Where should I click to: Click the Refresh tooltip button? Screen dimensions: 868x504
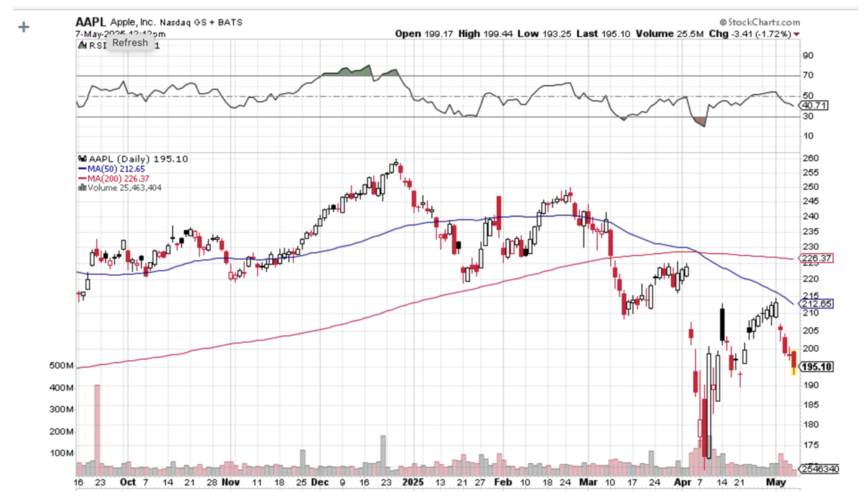coord(130,43)
